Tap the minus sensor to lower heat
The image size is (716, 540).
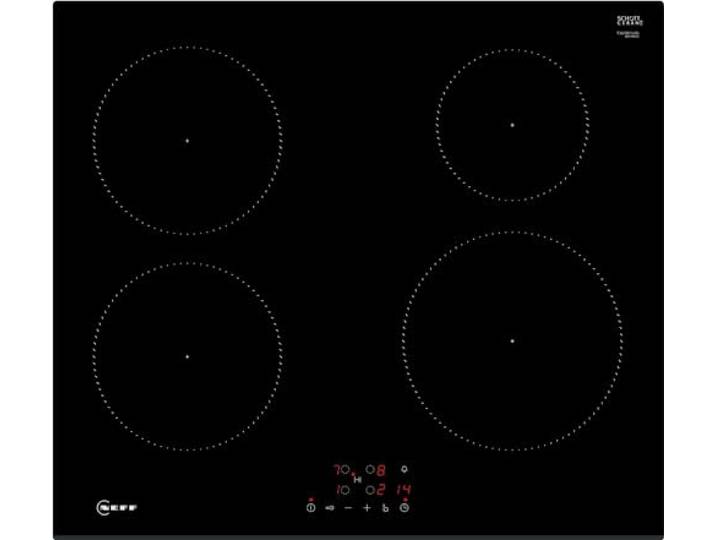tap(348, 508)
